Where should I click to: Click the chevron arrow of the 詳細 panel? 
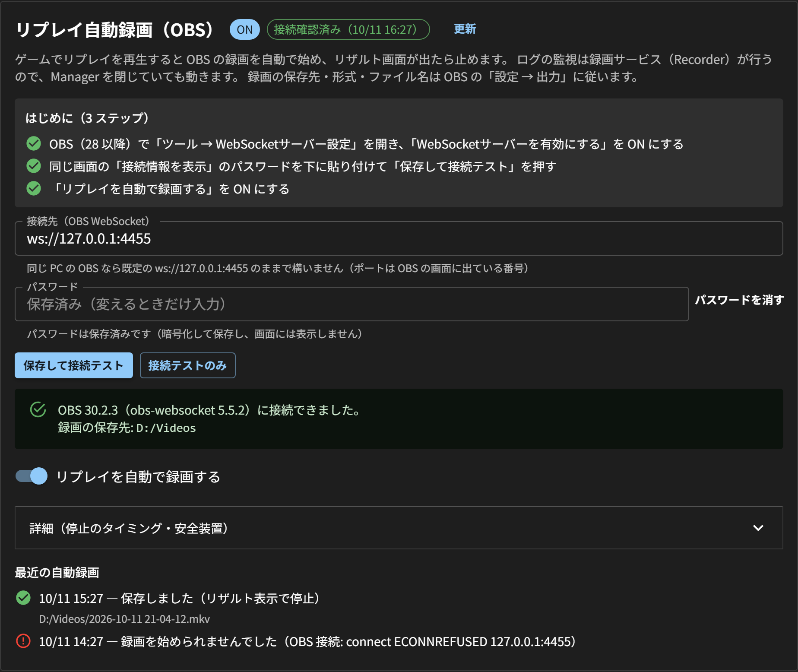(758, 528)
